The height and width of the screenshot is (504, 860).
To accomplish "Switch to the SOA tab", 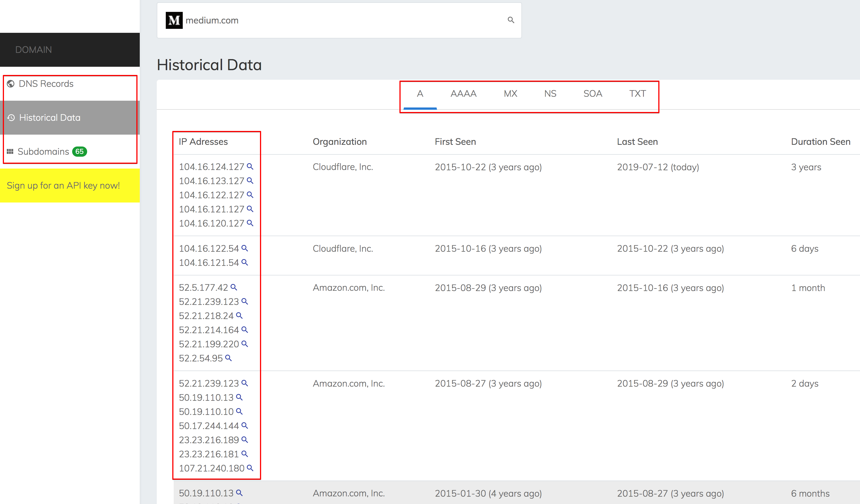I will 592,94.
